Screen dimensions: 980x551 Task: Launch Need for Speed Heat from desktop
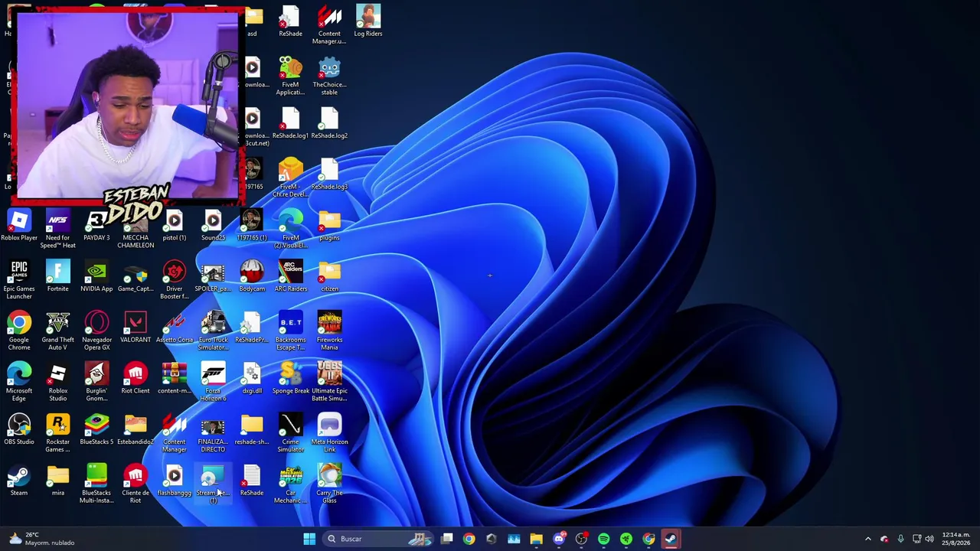click(58, 230)
